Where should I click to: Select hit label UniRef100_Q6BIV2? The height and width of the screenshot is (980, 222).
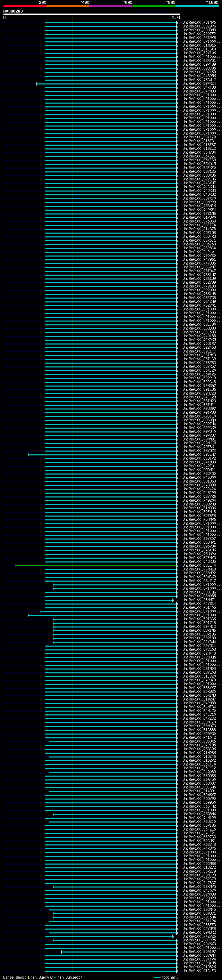click(x=199, y=459)
